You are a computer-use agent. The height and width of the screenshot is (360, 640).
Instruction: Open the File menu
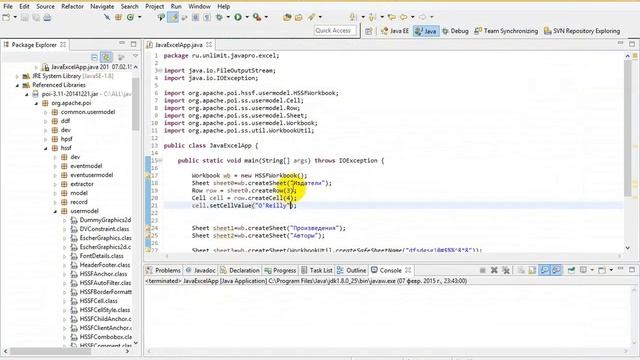(x=8, y=7)
